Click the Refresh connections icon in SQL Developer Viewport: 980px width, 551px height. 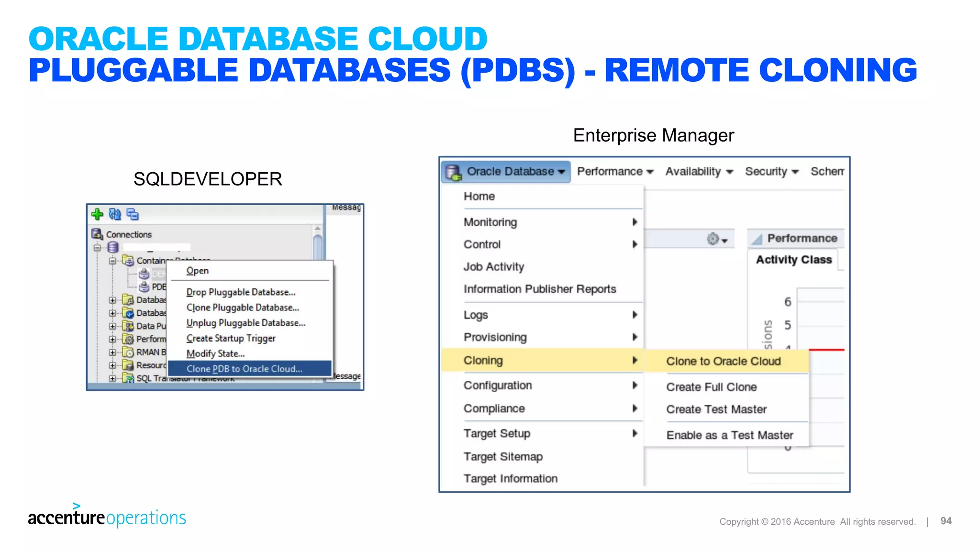click(x=115, y=214)
